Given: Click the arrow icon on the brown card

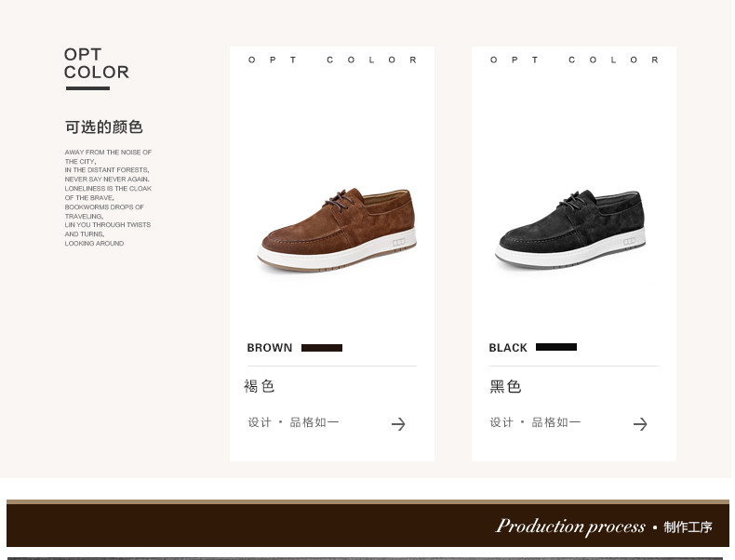Looking at the screenshot, I should point(398,424).
